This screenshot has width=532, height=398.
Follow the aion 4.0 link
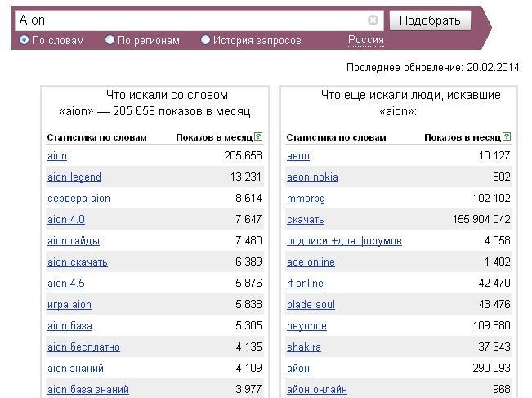click(x=66, y=220)
